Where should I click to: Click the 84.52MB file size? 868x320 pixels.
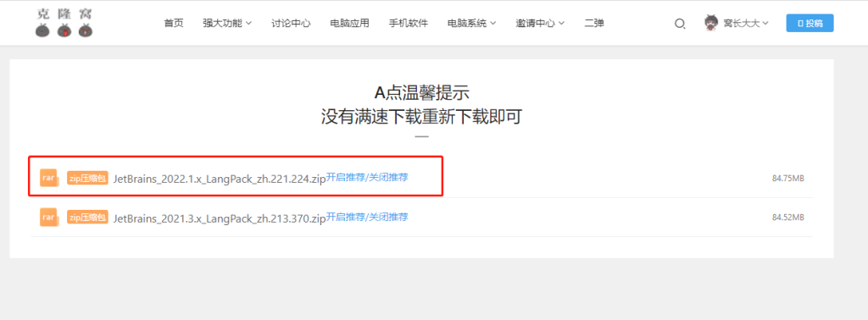(x=787, y=218)
